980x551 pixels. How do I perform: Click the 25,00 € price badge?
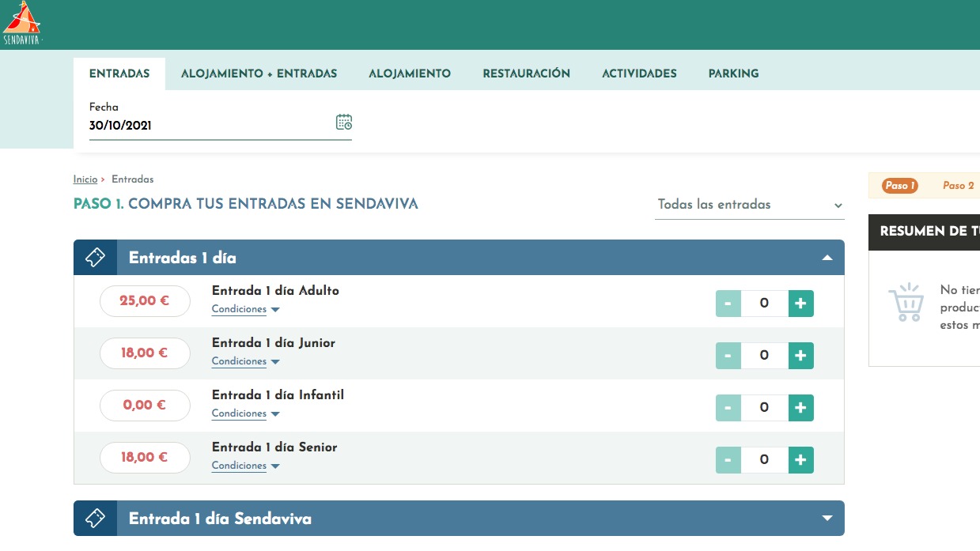(145, 301)
